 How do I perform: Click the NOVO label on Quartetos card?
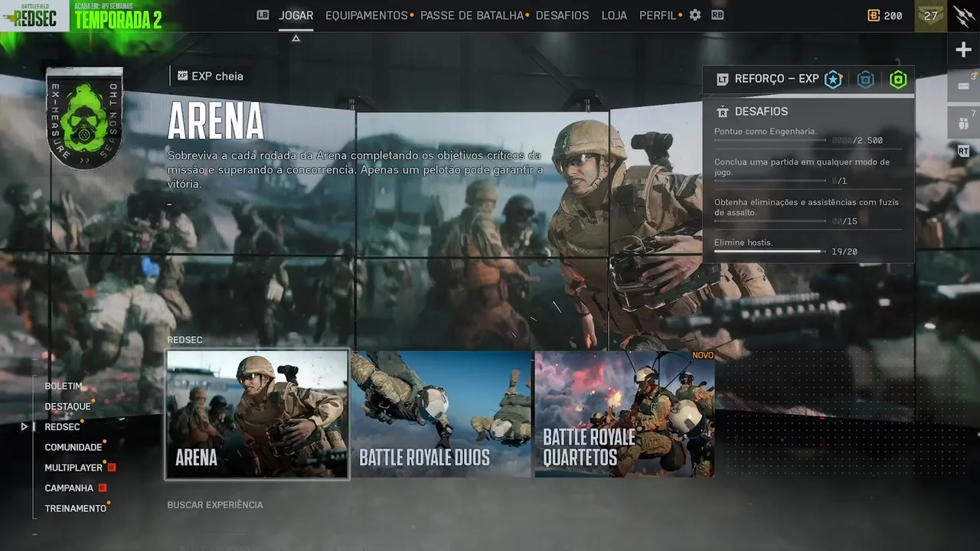click(702, 355)
